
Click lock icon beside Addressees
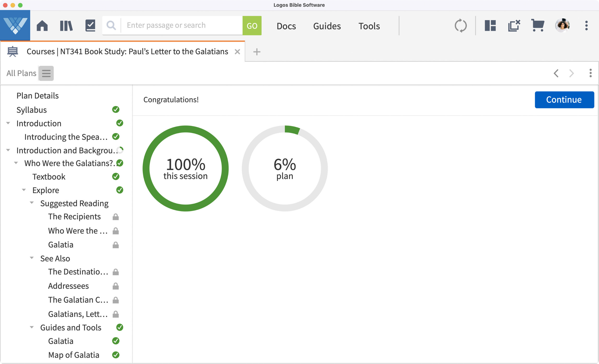[116, 286]
